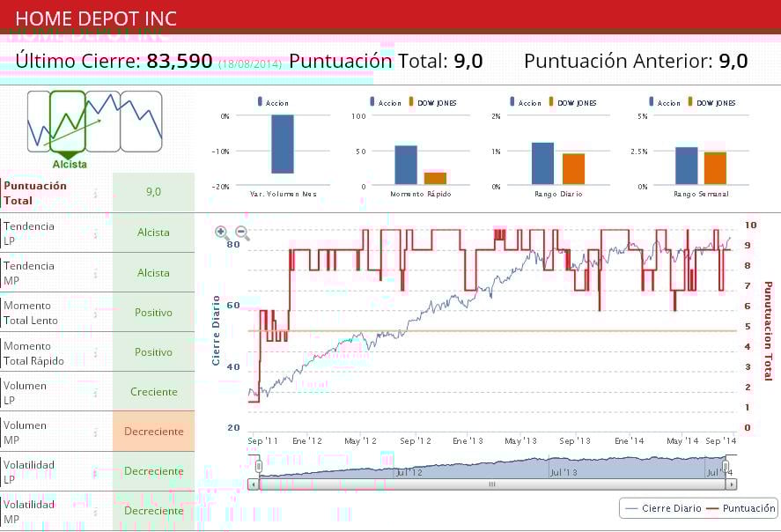
Task: Click the Momento Total Lento row label
Action: (x=31, y=313)
